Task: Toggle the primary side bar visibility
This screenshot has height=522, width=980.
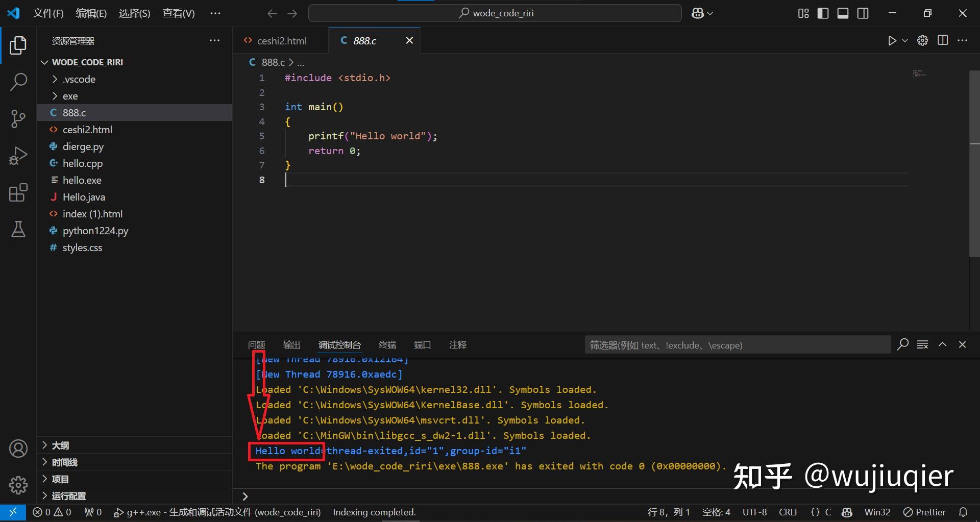Action: (823, 13)
